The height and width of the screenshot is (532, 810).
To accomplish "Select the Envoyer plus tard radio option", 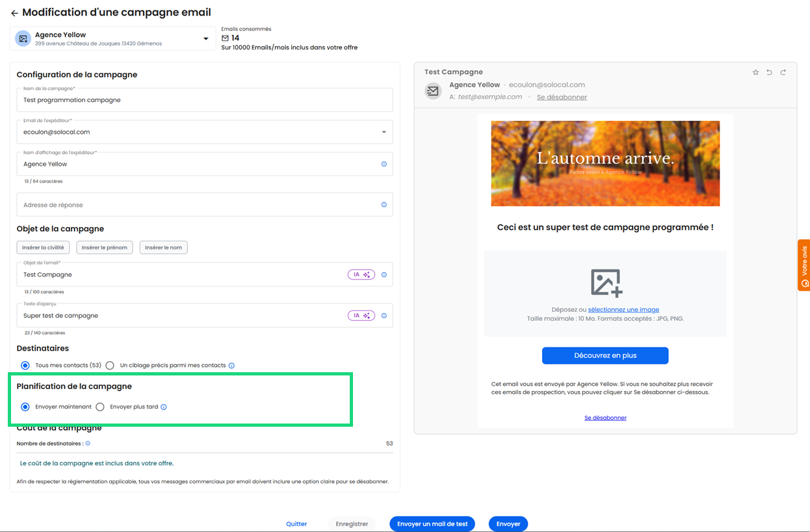I will [x=100, y=407].
